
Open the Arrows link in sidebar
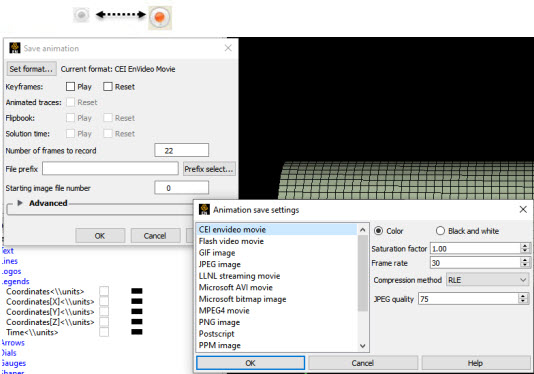point(13,343)
